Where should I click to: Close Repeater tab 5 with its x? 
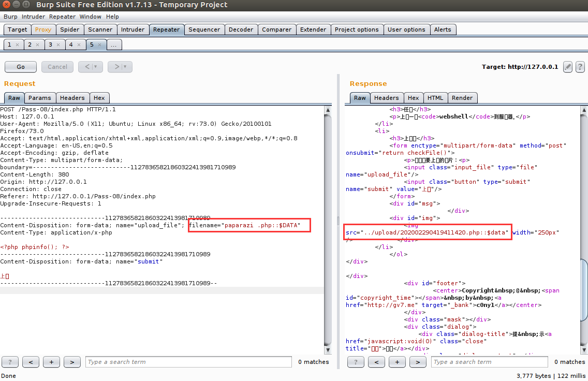99,45
